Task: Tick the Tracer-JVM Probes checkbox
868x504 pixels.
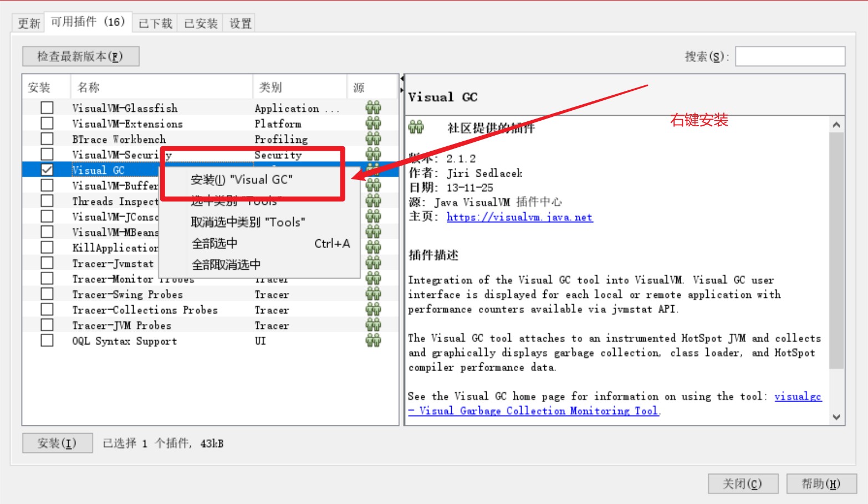Action: point(47,325)
